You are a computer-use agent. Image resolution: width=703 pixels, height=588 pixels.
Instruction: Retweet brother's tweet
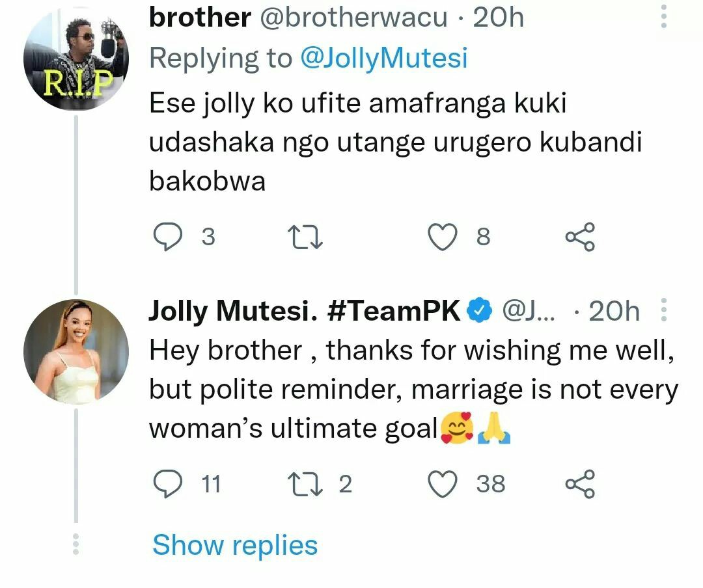pyautogui.click(x=305, y=237)
